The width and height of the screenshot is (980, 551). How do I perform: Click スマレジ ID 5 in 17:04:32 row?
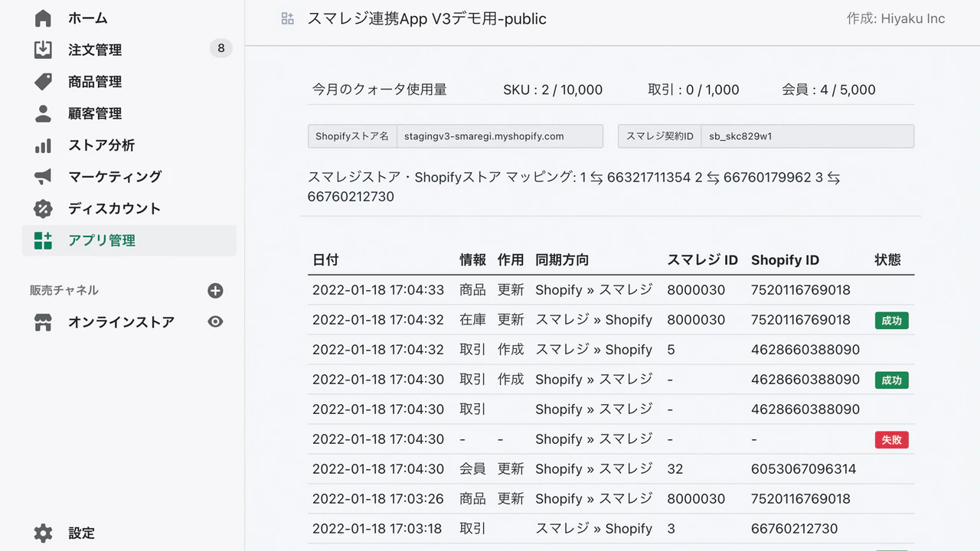(x=671, y=350)
